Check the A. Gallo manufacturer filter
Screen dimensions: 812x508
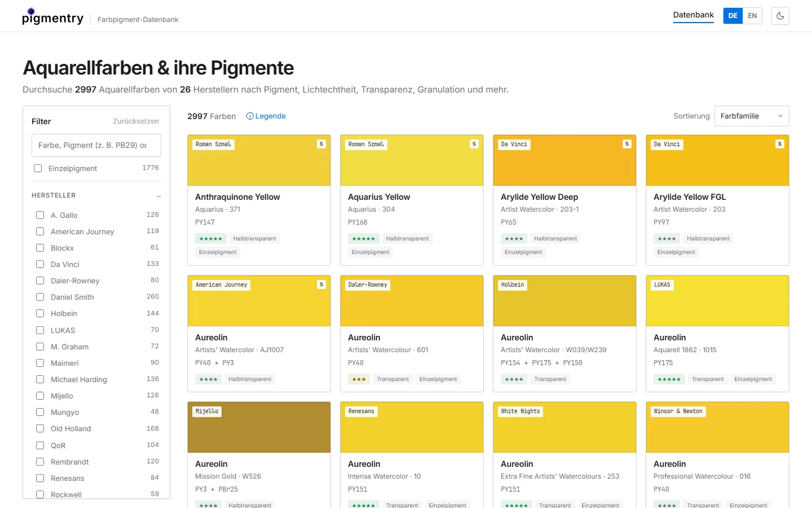(x=40, y=215)
